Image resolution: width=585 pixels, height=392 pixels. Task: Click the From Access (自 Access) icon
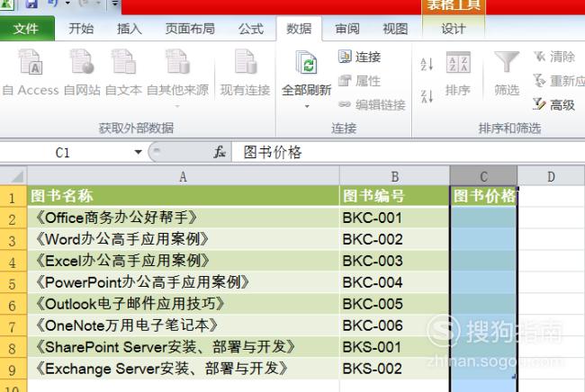31,62
